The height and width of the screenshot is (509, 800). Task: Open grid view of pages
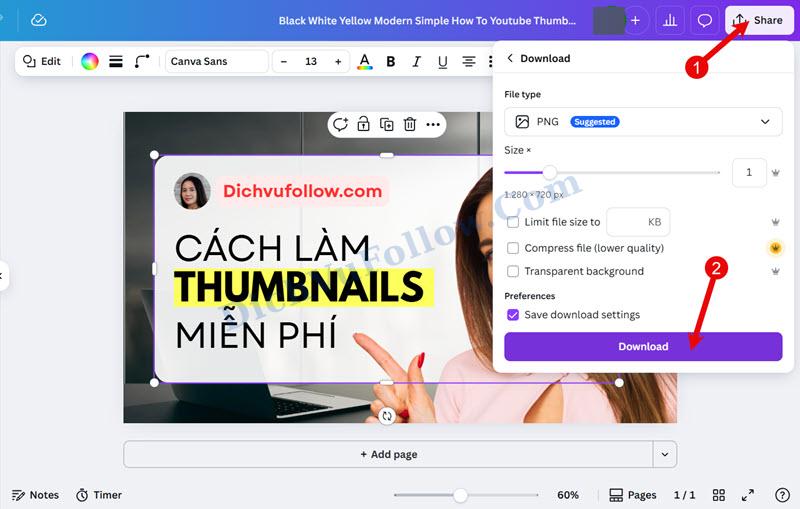[718, 495]
